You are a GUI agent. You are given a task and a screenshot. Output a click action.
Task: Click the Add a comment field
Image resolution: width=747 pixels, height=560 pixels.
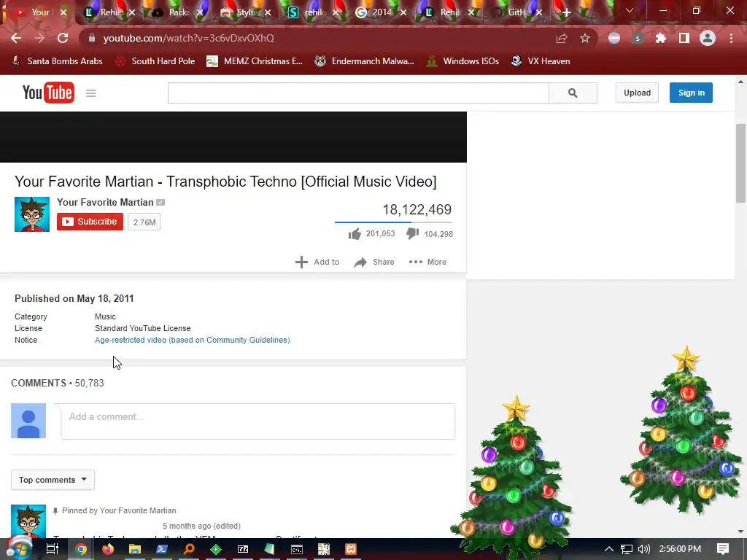coord(258,421)
